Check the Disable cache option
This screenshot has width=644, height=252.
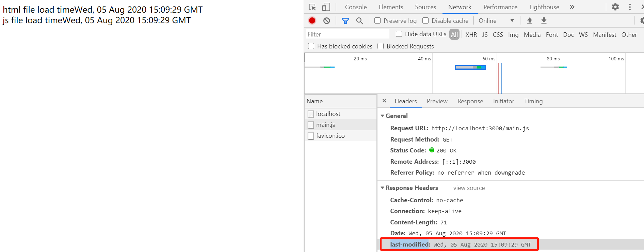(425, 21)
